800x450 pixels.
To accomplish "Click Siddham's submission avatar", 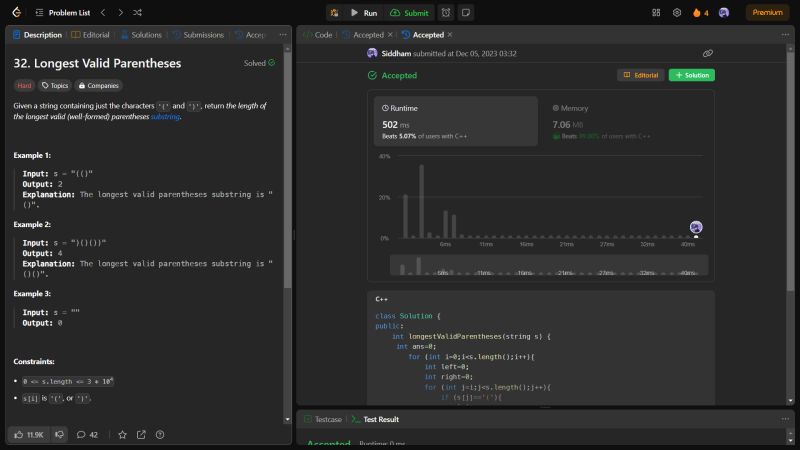I will click(372, 54).
